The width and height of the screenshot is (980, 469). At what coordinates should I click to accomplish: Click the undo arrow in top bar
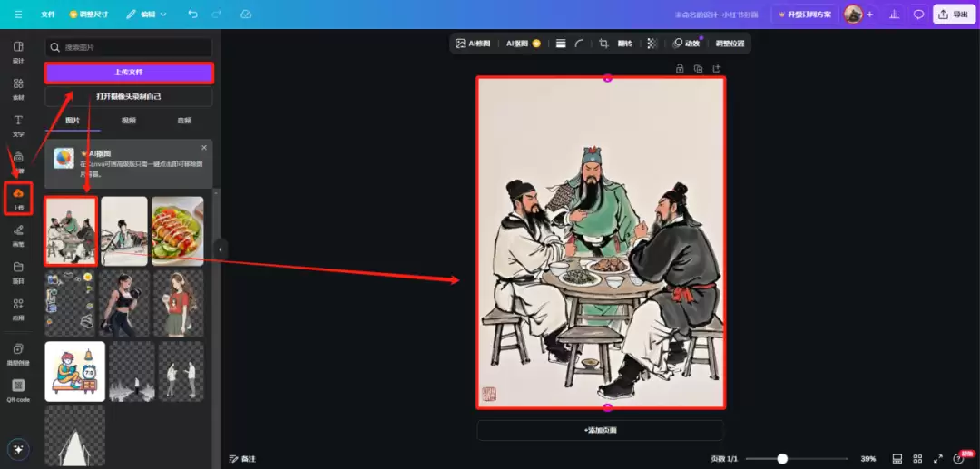tap(192, 15)
